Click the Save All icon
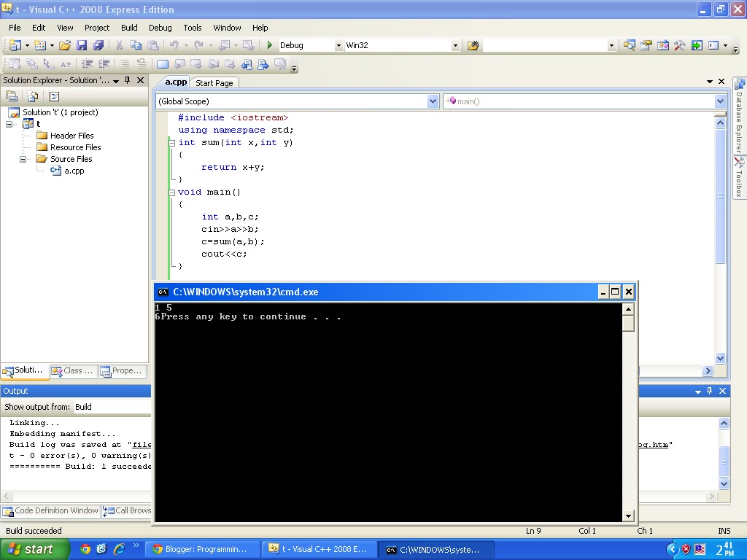The height and width of the screenshot is (560, 747). click(x=98, y=45)
